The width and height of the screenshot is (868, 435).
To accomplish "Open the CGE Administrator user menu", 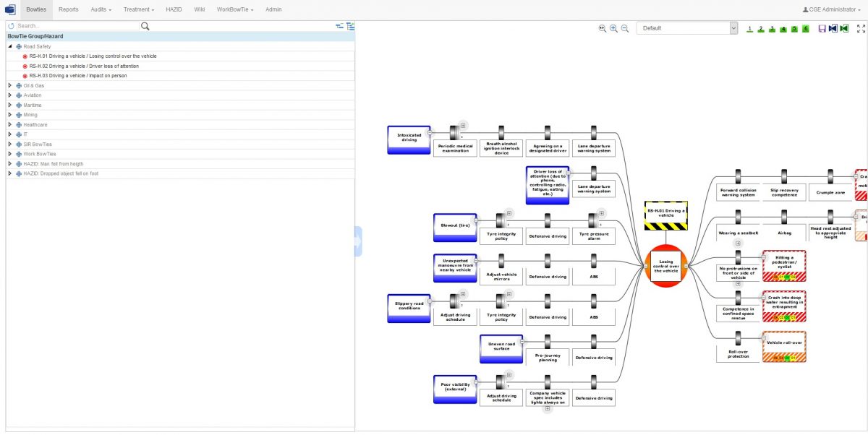I will [x=834, y=9].
